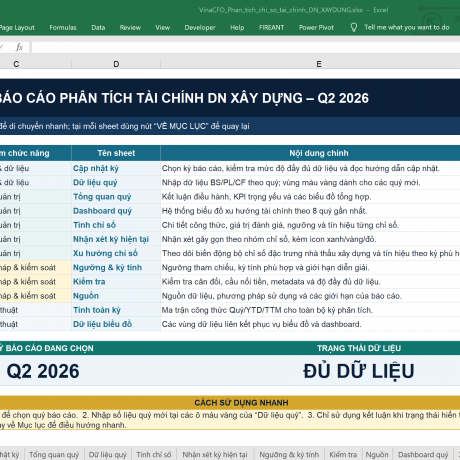Go to the Tính chỉ số link

(x=94, y=225)
